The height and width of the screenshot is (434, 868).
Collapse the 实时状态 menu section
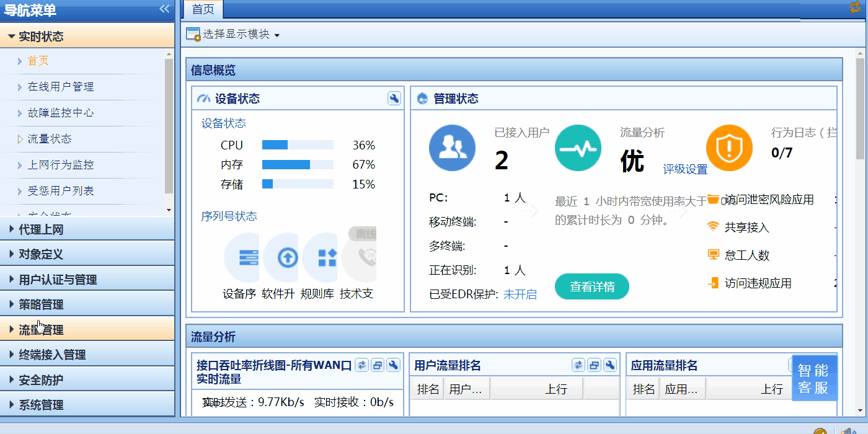pos(87,36)
